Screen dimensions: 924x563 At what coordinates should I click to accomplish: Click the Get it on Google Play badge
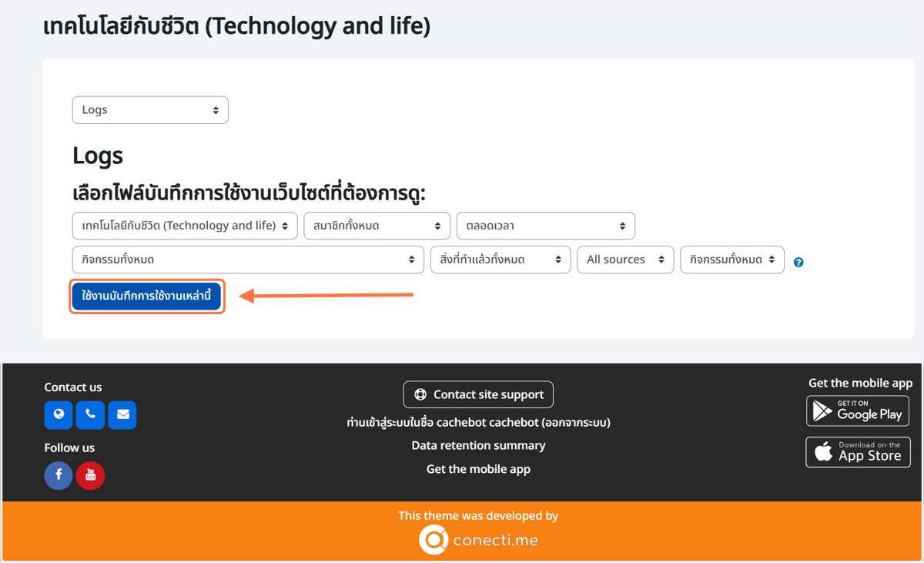(x=858, y=411)
